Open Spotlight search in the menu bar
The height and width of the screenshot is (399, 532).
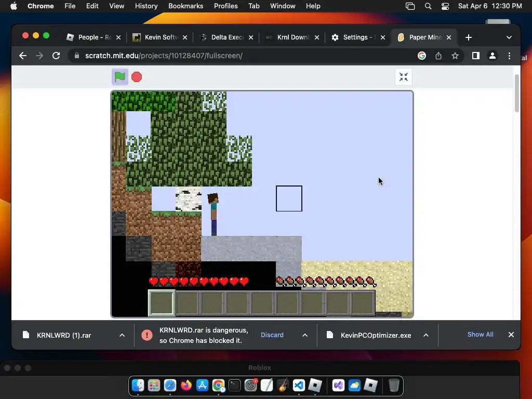428,6
